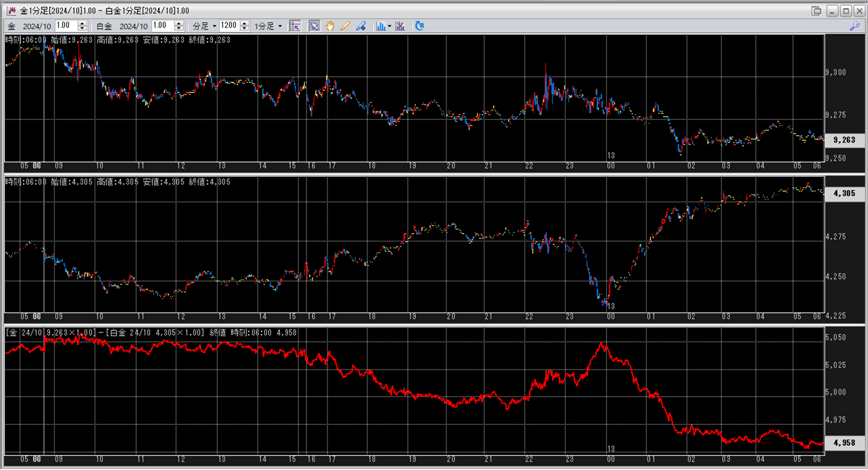This screenshot has height=470, width=868.
Task: Click the 1200 bar count field
Action: pyautogui.click(x=229, y=26)
